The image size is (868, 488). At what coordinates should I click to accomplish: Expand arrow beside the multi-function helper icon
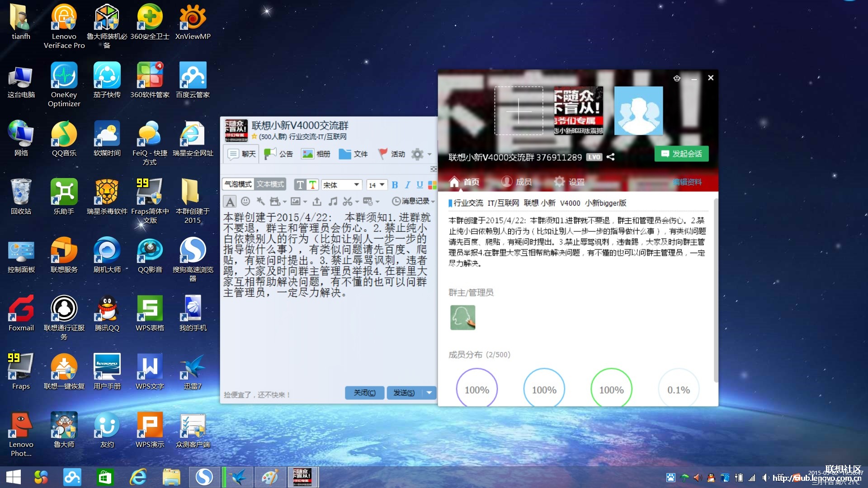click(285, 202)
